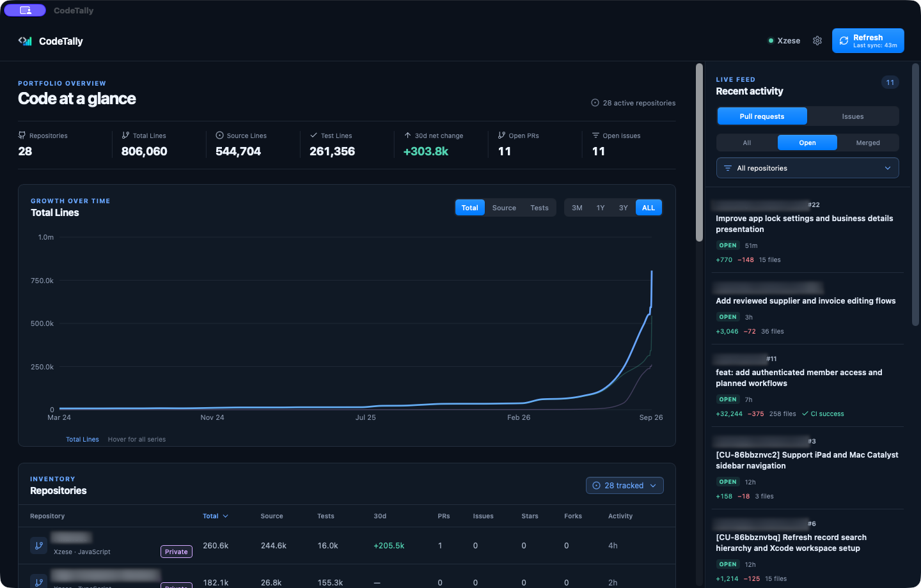Click the Source Lines circle icon

(219, 135)
